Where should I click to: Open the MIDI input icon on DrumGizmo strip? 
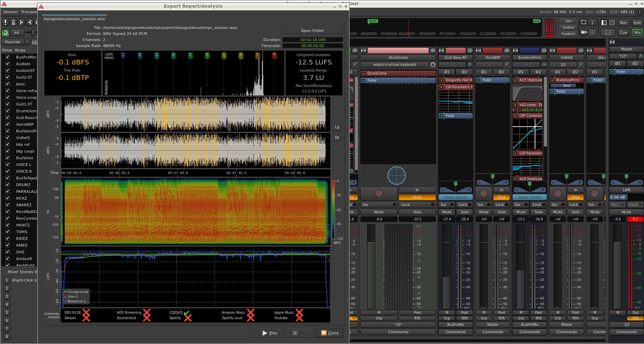[x=433, y=65]
